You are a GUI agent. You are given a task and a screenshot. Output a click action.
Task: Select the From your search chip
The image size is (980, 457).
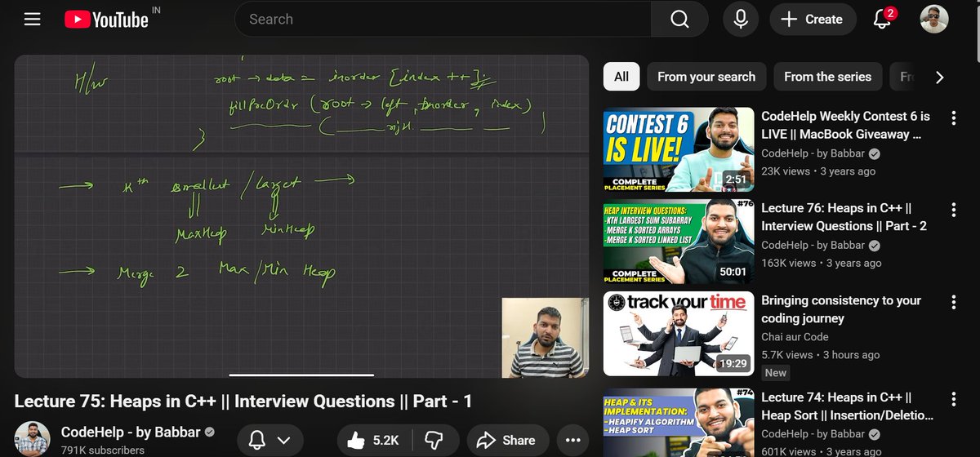coord(706,77)
